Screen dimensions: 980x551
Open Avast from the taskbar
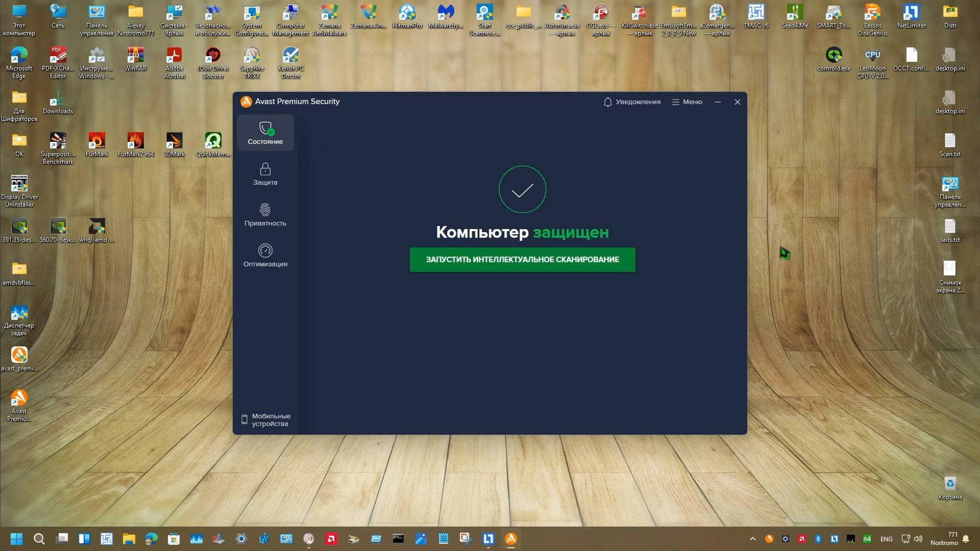(x=511, y=538)
